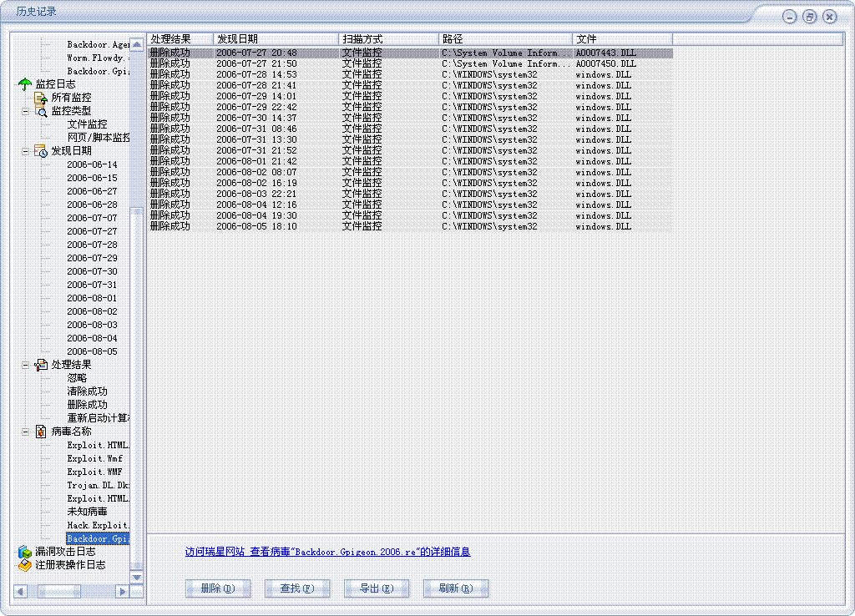This screenshot has height=616, width=855.
Task: Sort by the 路径 column header
Action: coord(505,39)
